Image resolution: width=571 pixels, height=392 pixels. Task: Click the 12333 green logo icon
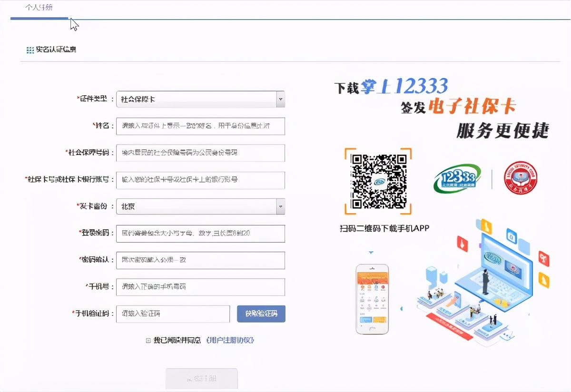(x=457, y=178)
